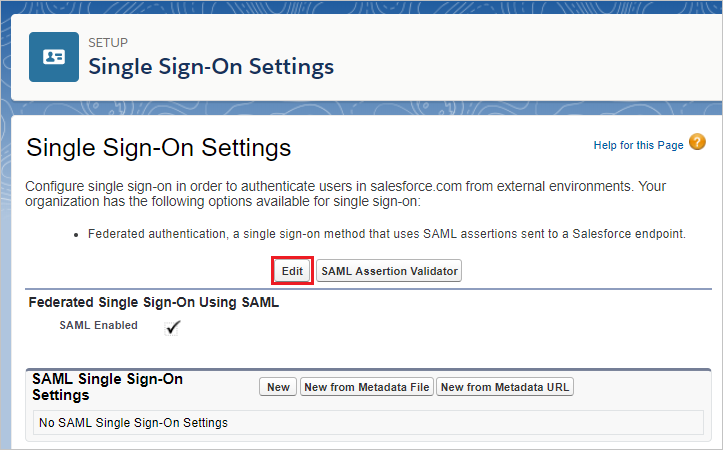Screen dimensions: 723x450
Task: Open the Help for this Page link
Action: pos(638,145)
